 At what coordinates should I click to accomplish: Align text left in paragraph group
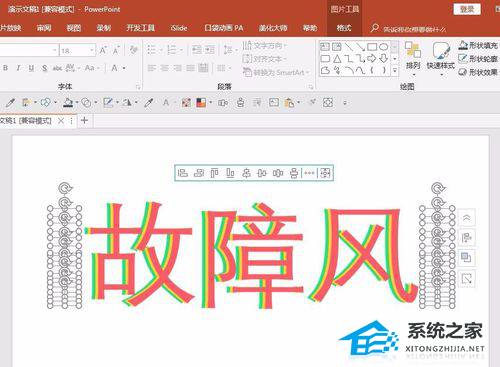coord(152,68)
